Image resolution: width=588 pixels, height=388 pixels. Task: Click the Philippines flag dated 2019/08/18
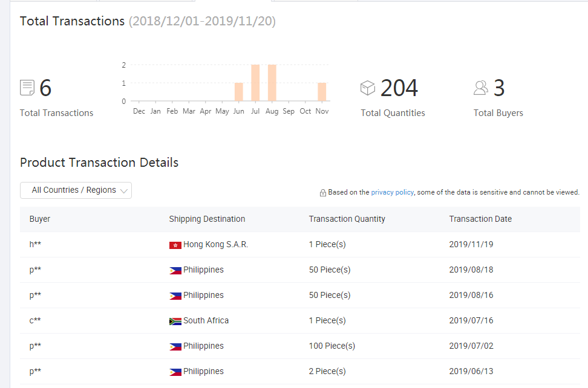coord(175,271)
